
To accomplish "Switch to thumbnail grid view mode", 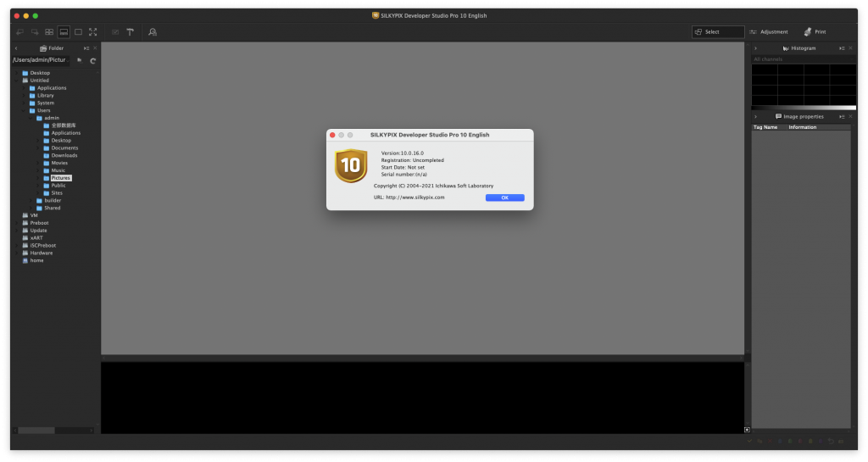I will coord(49,32).
